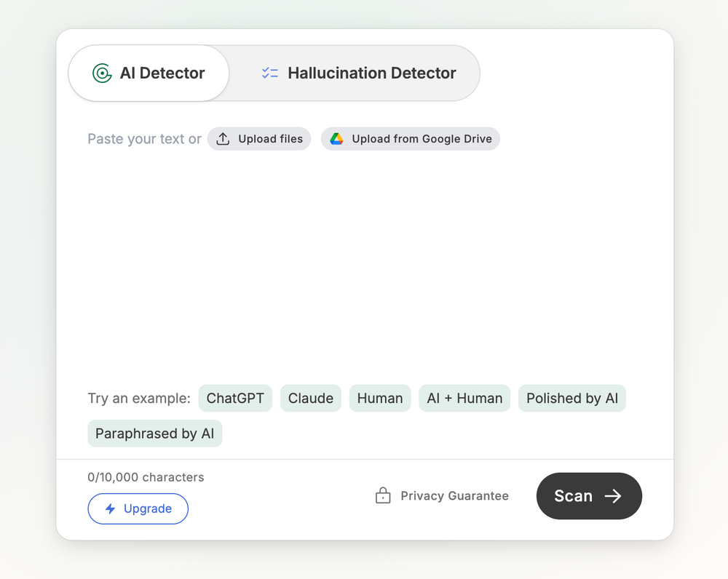Click the upload arrow icon on Upload files
The width and height of the screenshot is (728, 579).
(x=223, y=138)
